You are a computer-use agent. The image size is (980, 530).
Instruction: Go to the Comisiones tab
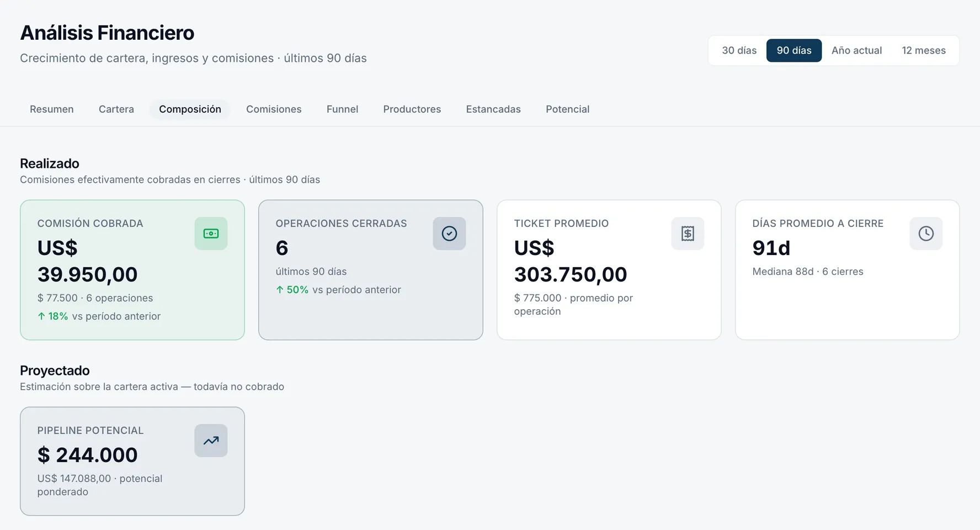click(274, 109)
